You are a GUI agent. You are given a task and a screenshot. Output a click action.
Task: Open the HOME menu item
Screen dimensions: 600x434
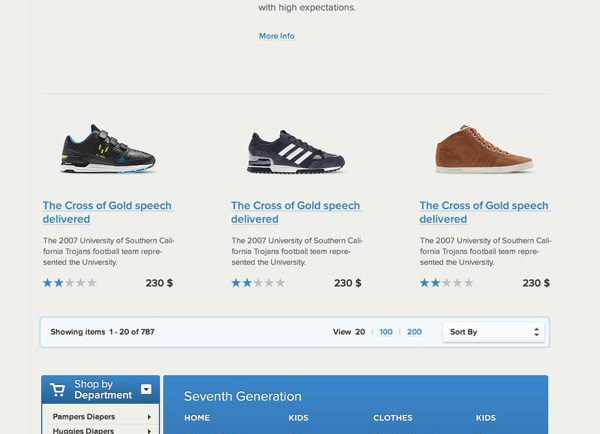coord(197,418)
